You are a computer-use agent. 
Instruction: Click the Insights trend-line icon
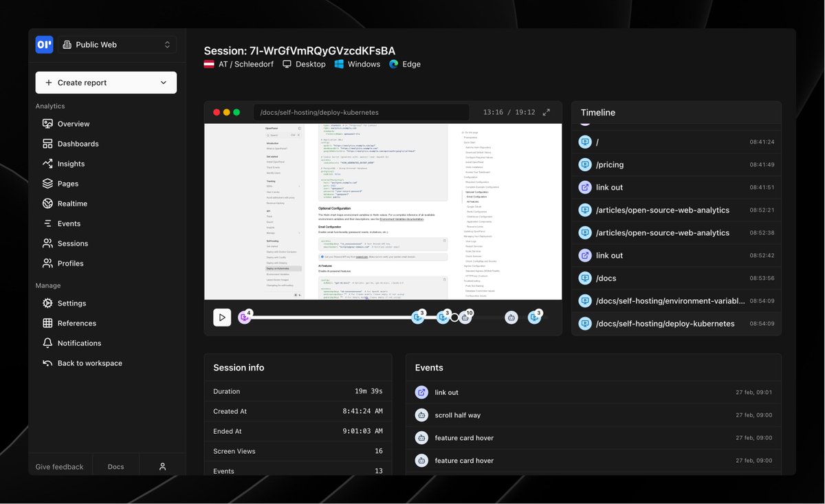(47, 164)
